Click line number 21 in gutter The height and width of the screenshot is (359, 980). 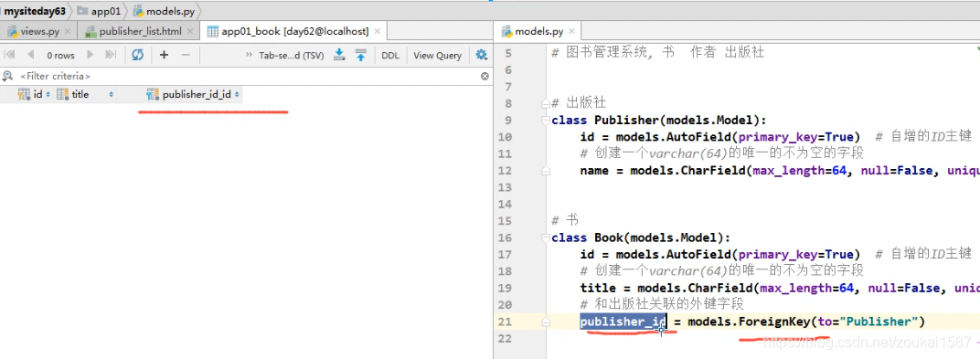point(505,322)
